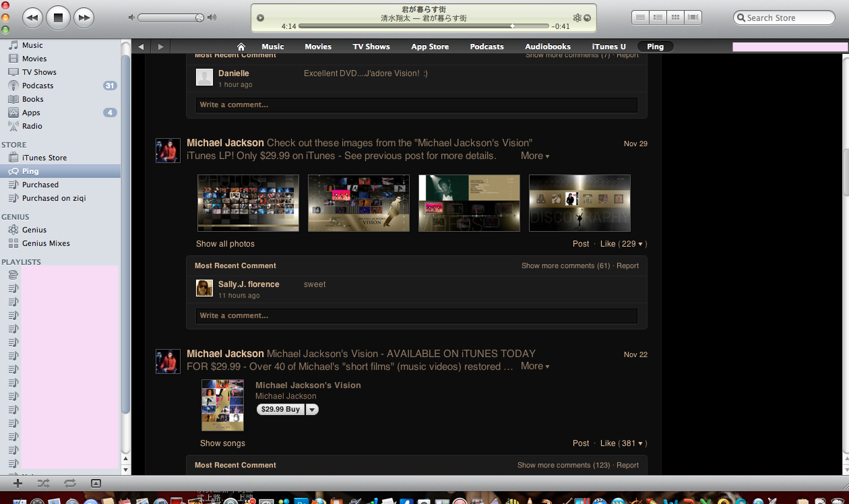849x504 pixels.
Task: Switch to Cover Flow view
Action: [693, 18]
